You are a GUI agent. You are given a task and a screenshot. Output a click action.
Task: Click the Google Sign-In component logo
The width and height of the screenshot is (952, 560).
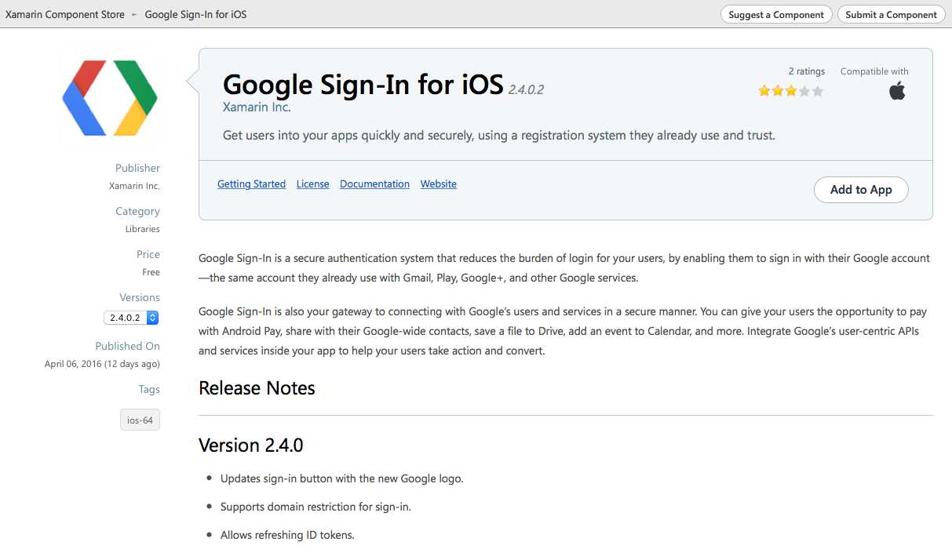pos(110,98)
